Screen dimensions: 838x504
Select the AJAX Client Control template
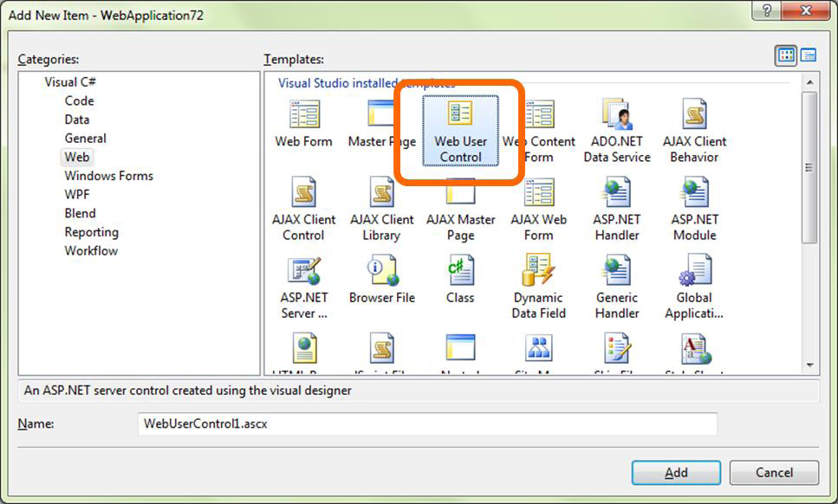(303, 210)
